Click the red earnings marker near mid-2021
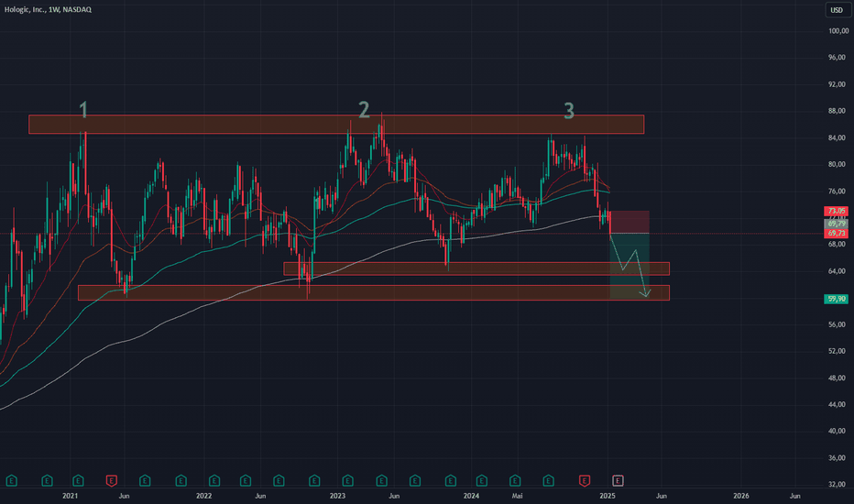 pyautogui.click(x=111, y=480)
